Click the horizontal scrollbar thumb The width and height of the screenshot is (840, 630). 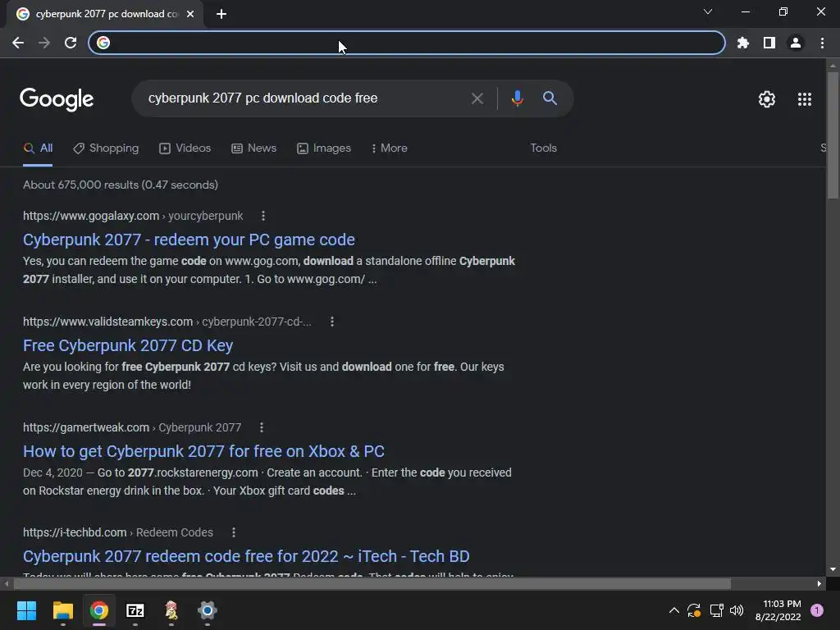(372, 583)
